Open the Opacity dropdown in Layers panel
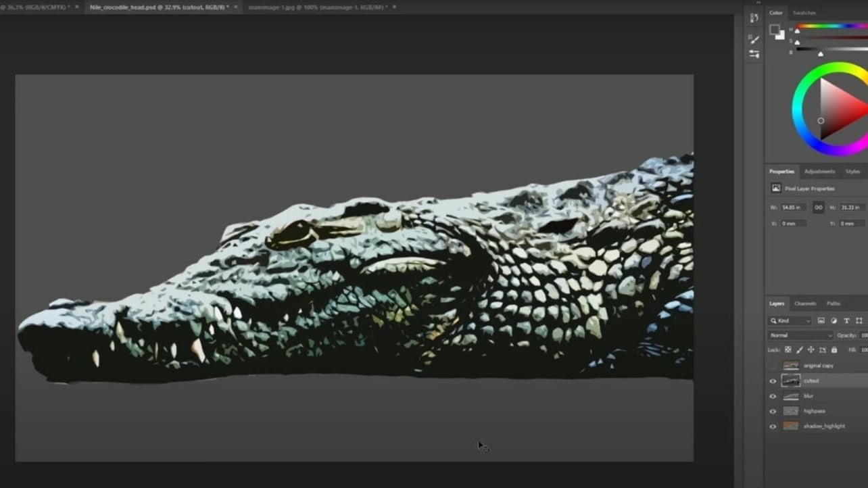This screenshot has height=488, width=868. point(863,335)
